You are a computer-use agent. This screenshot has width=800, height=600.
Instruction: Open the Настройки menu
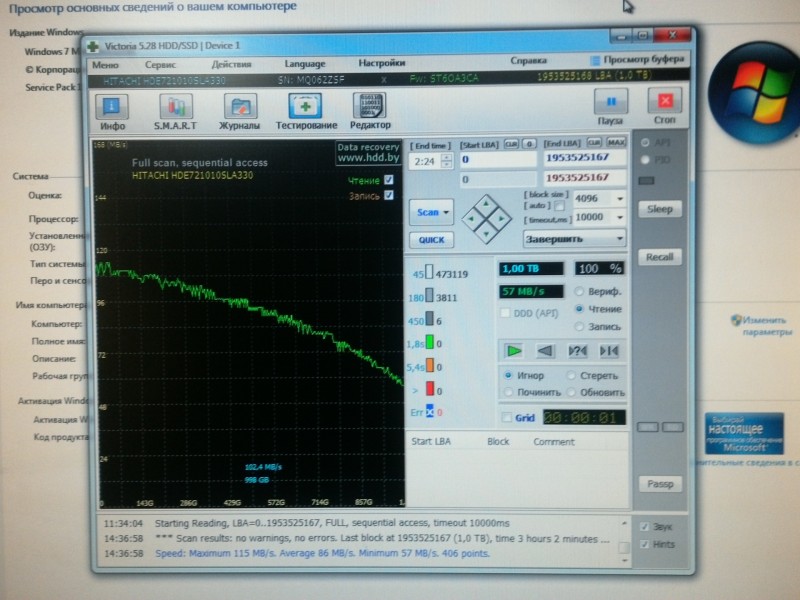382,63
